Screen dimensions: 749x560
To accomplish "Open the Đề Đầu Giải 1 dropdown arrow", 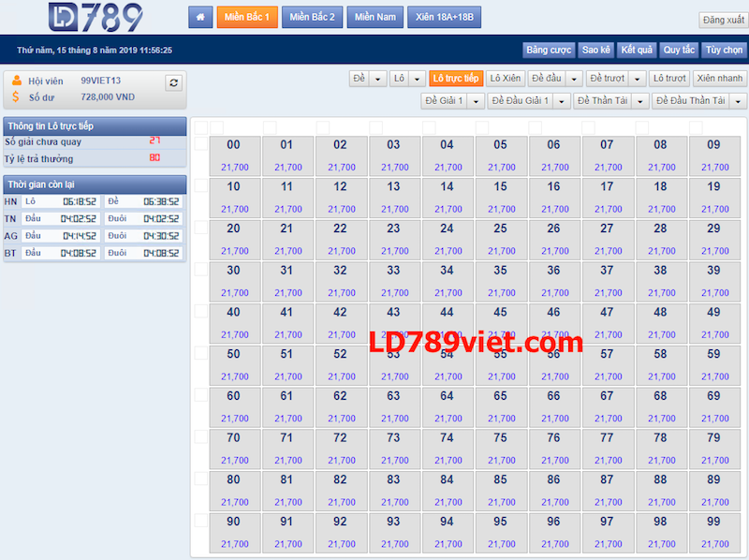I will (562, 101).
